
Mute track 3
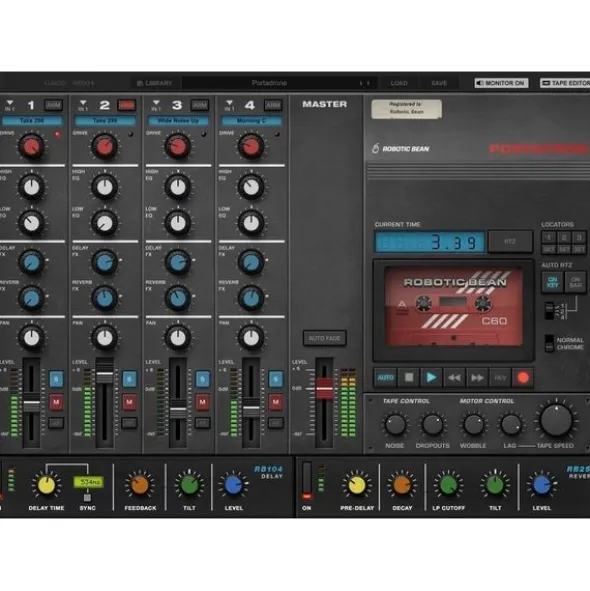click(x=202, y=402)
